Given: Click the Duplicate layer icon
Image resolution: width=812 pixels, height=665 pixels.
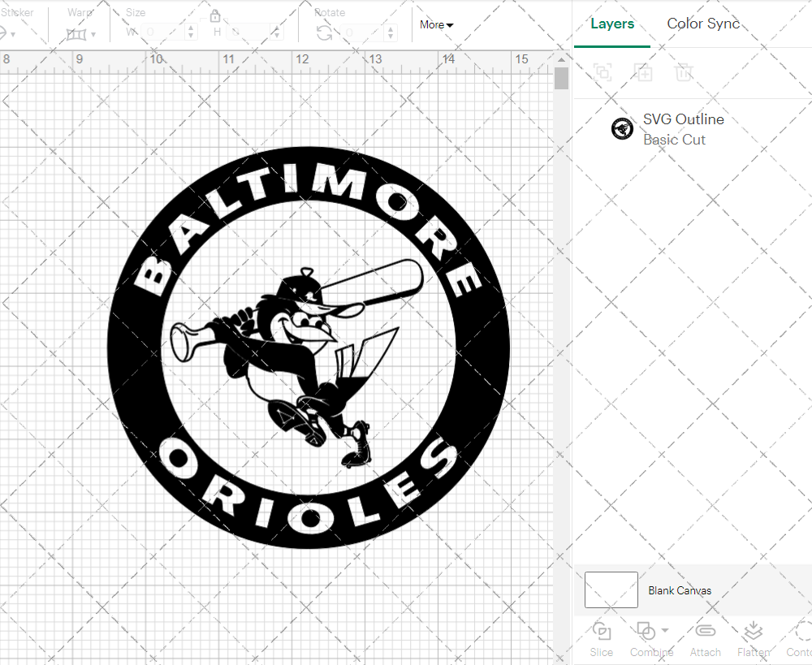Looking at the screenshot, I should [644, 72].
